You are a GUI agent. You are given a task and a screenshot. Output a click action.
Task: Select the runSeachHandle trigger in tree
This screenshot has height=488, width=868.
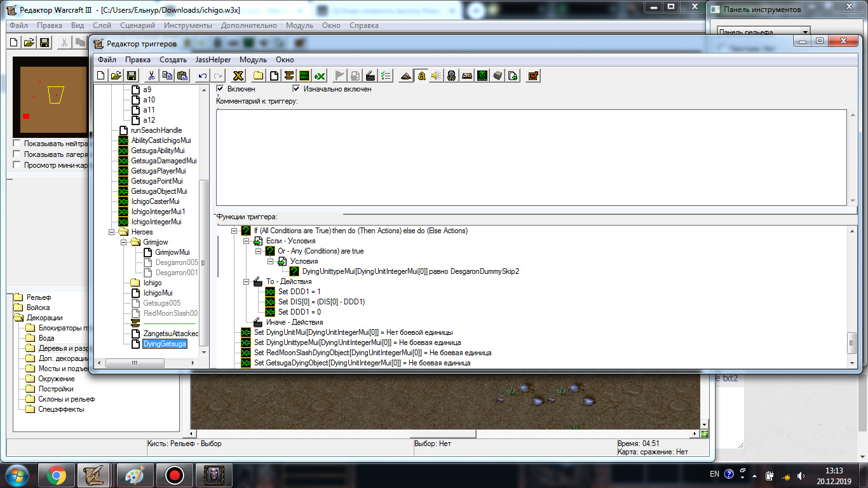[156, 130]
